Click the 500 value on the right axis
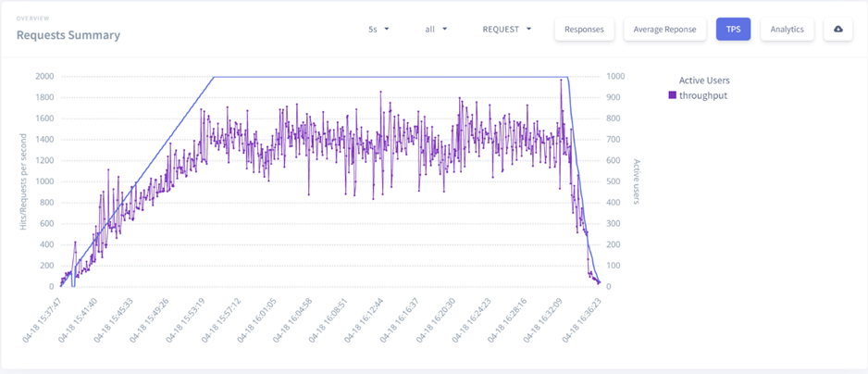Viewport: 868px width, 374px height. click(612, 181)
